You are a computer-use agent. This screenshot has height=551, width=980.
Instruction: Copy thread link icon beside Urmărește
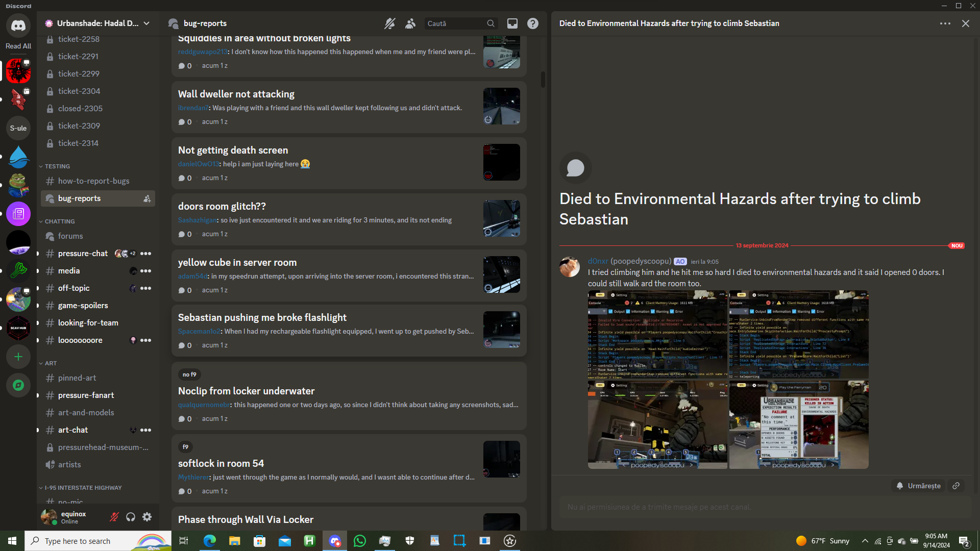(x=956, y=486)
